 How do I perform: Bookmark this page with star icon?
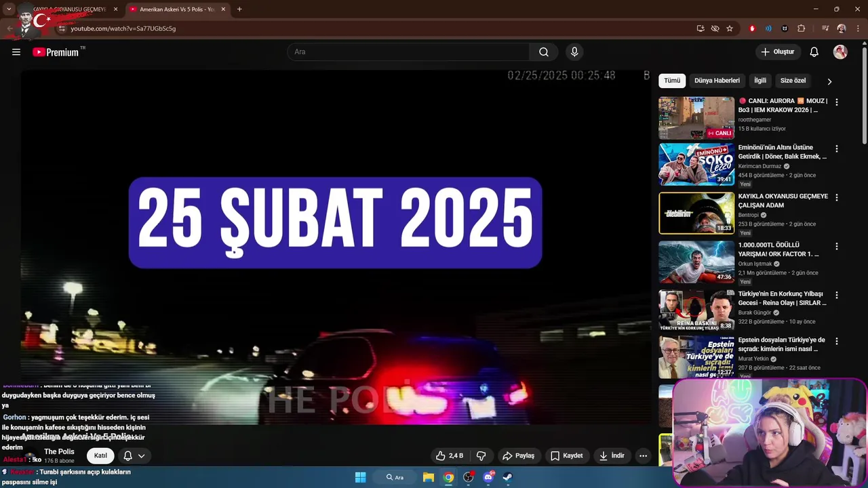tap(730, 28)
